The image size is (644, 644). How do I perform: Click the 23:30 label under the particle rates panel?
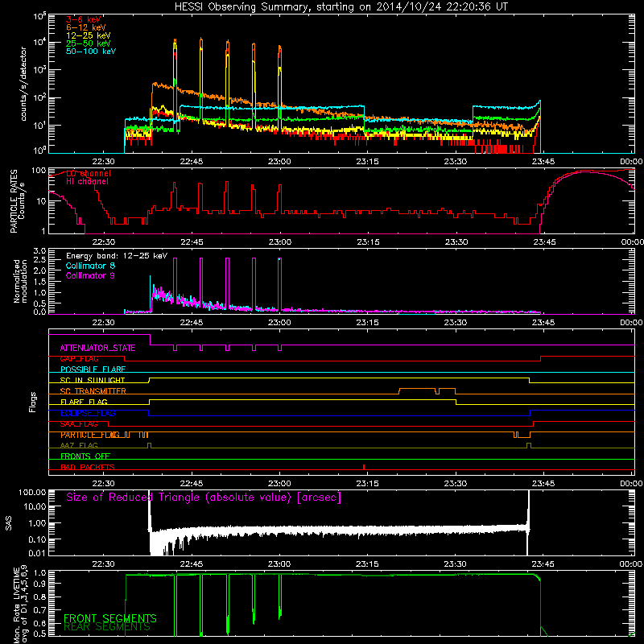click(x=456, y=242)
